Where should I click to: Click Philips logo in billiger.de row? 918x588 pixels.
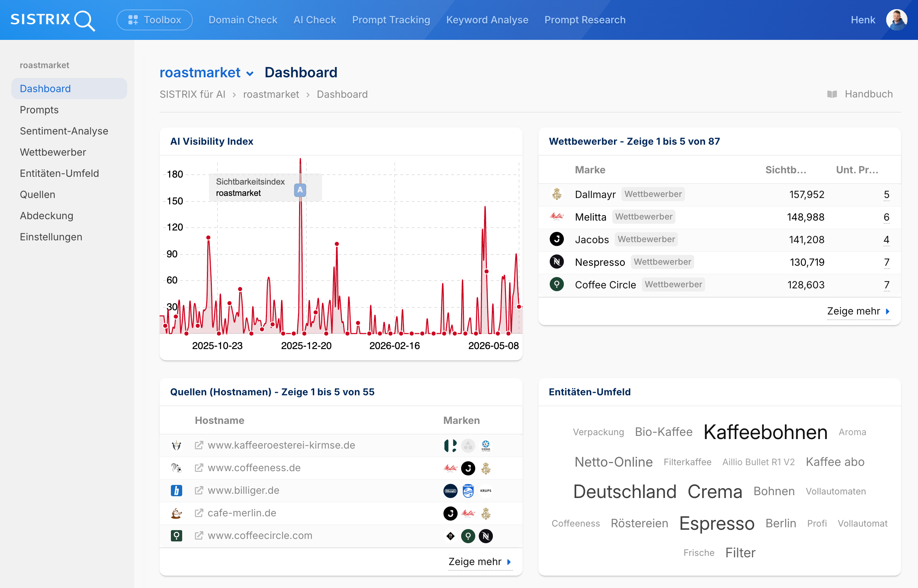tap(468, 491)
